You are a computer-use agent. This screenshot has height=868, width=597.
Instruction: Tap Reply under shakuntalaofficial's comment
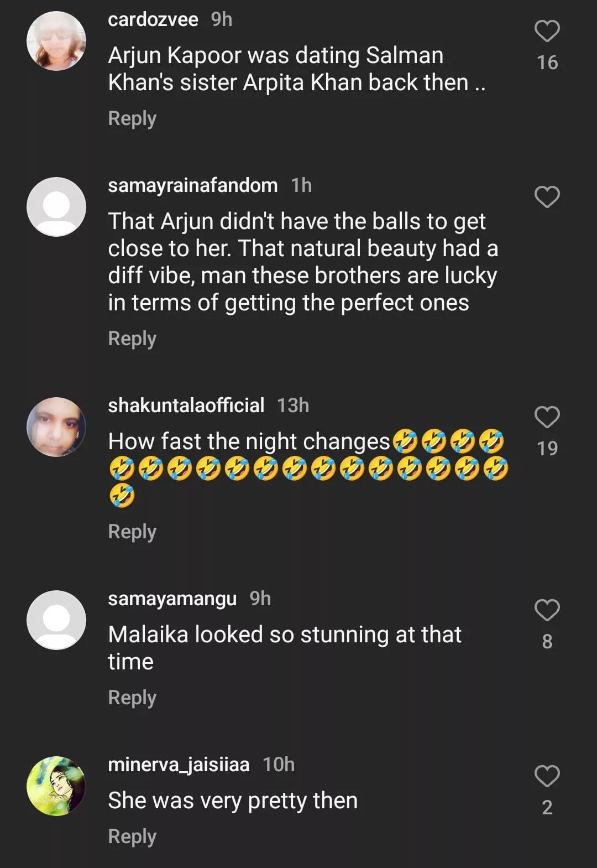[132, 532]
